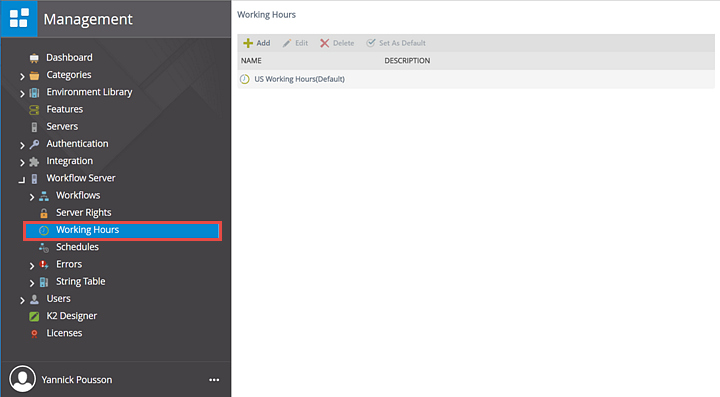Viewport: 720px width, 397px height.
Task: Click the Management app logo icon
Action: 19,18
